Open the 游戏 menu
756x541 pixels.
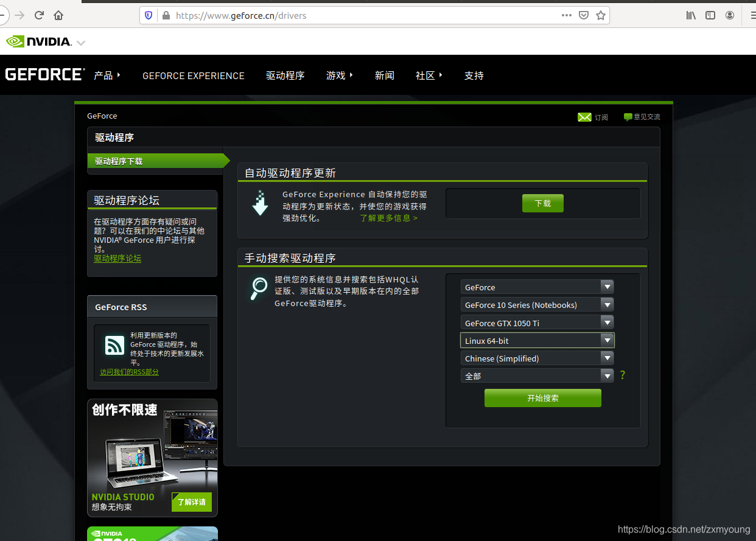(x=340, y=75)
